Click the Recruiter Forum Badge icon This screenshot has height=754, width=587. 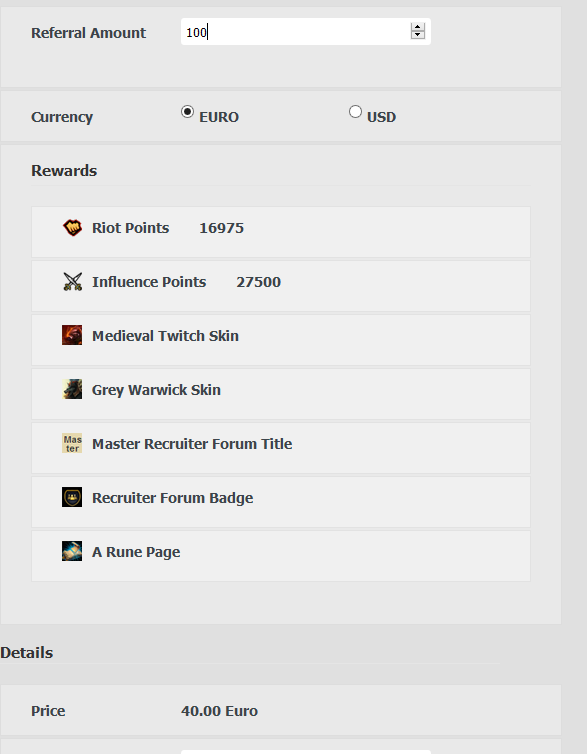pos(72,497)
